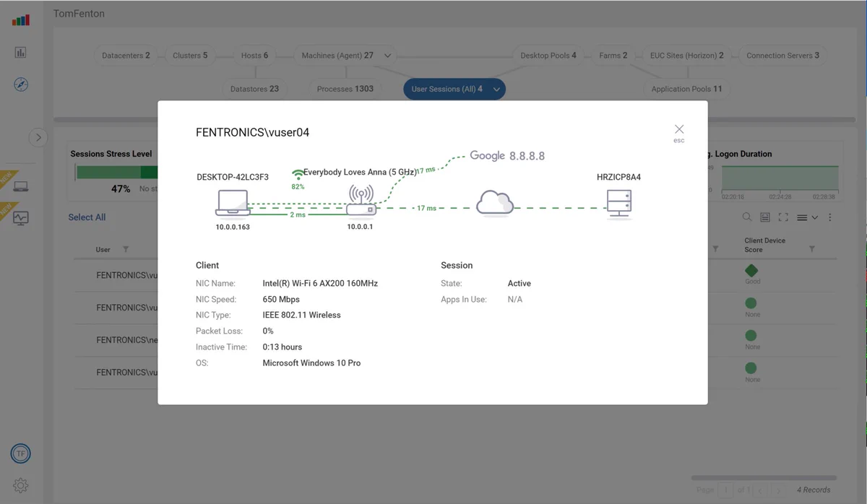Open the column layout dropdown in table toolbar
Screen dimensions: 867x504
point(807,217)
